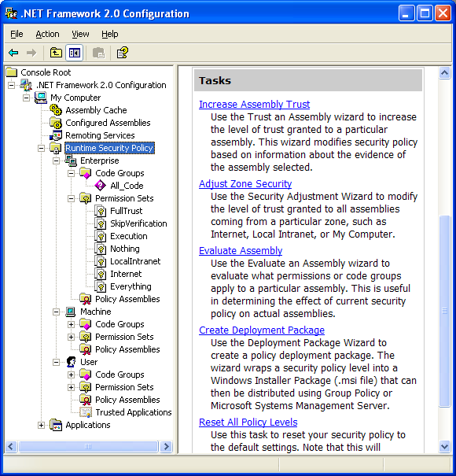Click the Back arrow toolbar icon
Screen dimensions: 456x476
point(13,53)
